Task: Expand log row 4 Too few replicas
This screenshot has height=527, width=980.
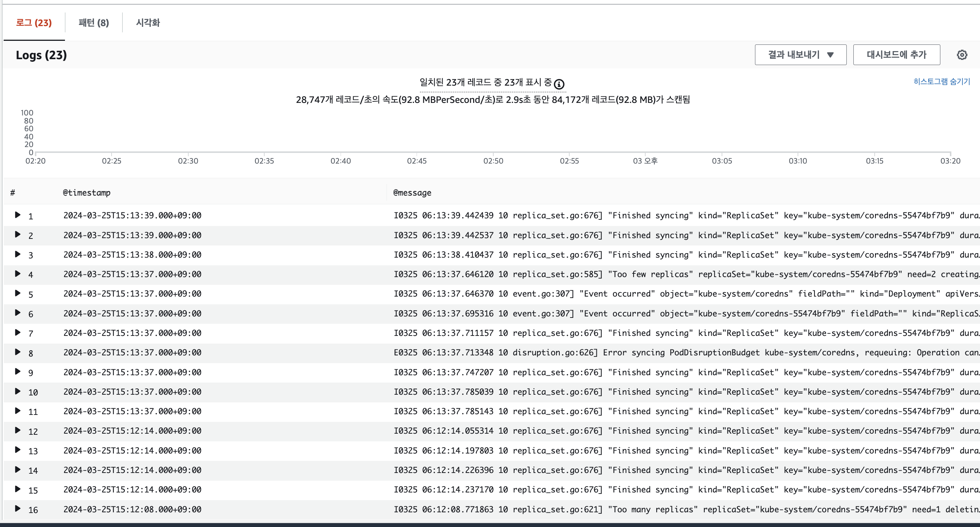Action: pos(18,274)
